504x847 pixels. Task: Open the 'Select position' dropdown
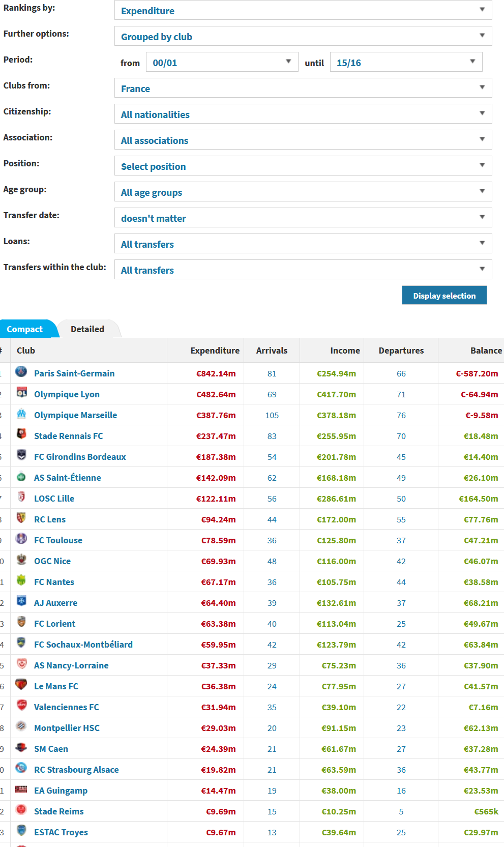303,166
